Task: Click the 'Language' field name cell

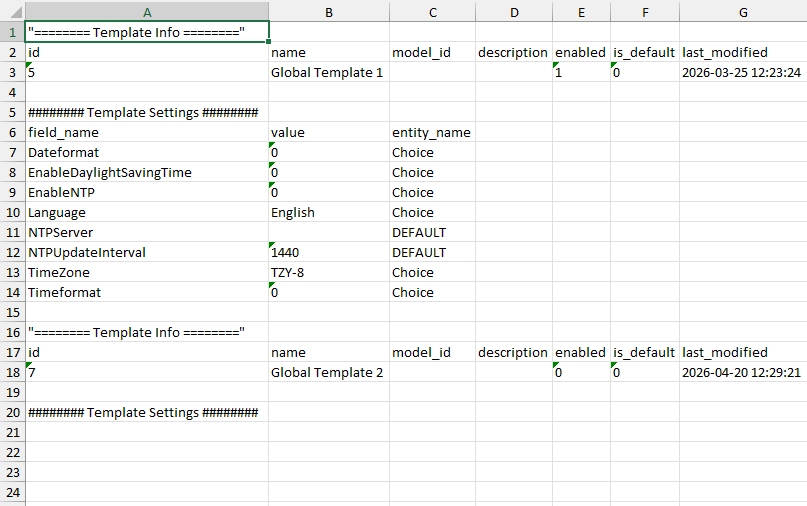Action: [x=147, y=213]
